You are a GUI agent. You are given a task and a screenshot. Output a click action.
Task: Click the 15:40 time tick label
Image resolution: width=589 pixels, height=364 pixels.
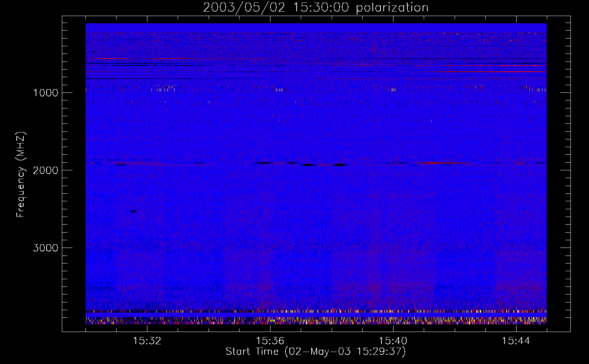393,341
